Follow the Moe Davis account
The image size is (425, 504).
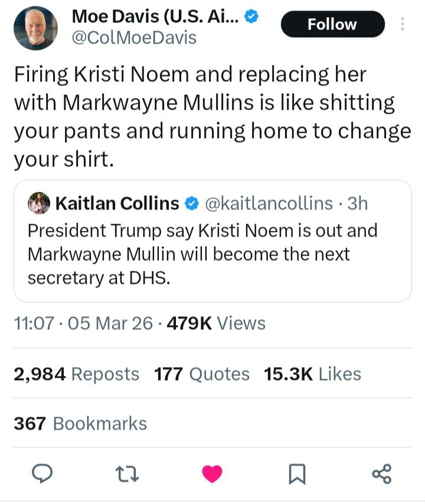(x=332, y=24)
